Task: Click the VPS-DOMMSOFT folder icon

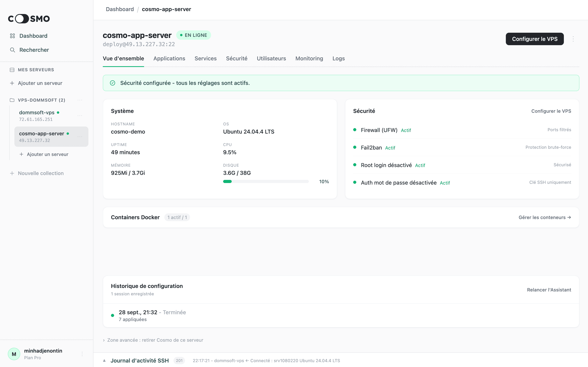Action: click(12, 100)
